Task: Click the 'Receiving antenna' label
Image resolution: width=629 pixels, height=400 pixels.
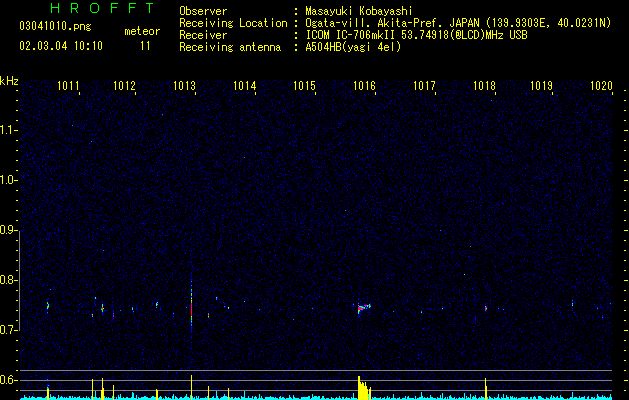Action: 230,47
